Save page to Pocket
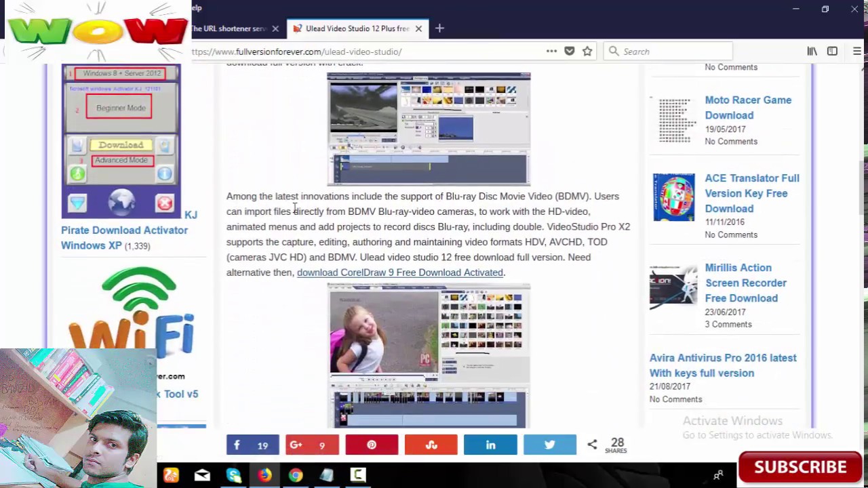The image size is (868, 488). pos(570,52)
